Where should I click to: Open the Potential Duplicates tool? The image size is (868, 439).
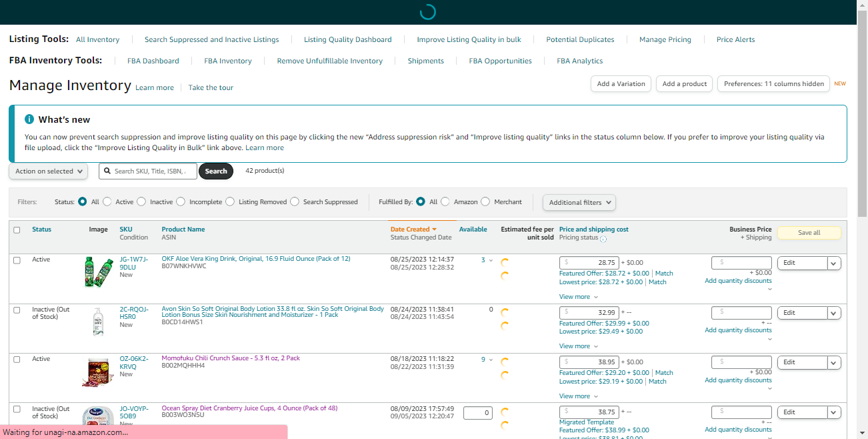coord(580,39)
